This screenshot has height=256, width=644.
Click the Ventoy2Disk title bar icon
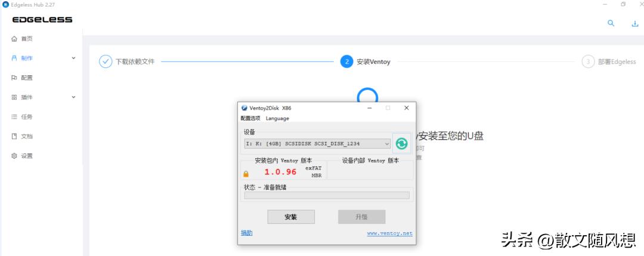pyautogui.click(x=244, y=108)
